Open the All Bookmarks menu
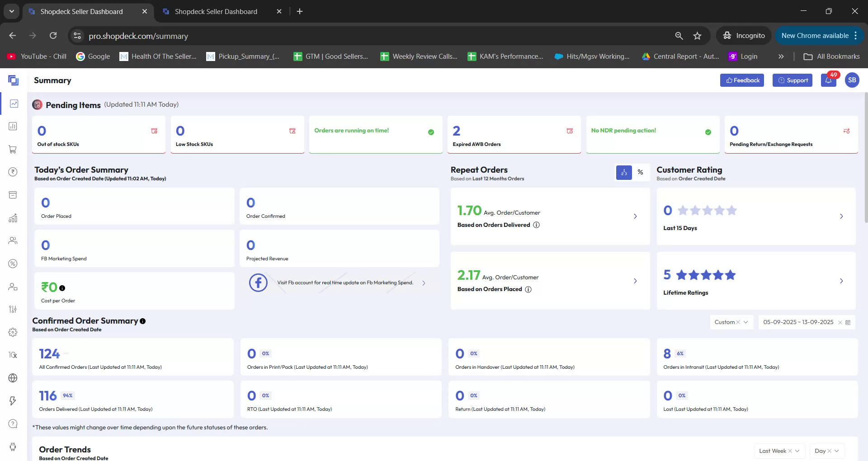This screenshot has width=868, height=461. coord(832,56)
